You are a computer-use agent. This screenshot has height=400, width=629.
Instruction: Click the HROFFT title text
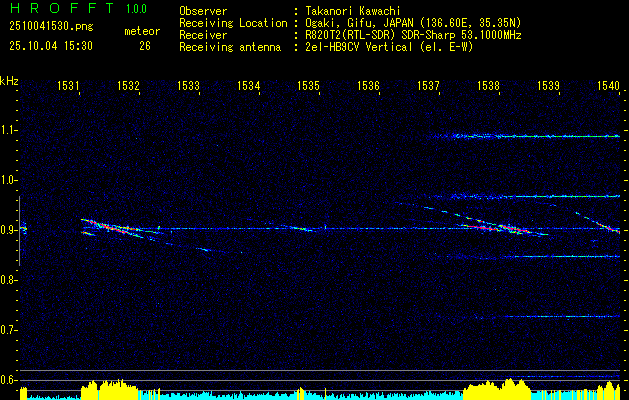coord(62,8)
